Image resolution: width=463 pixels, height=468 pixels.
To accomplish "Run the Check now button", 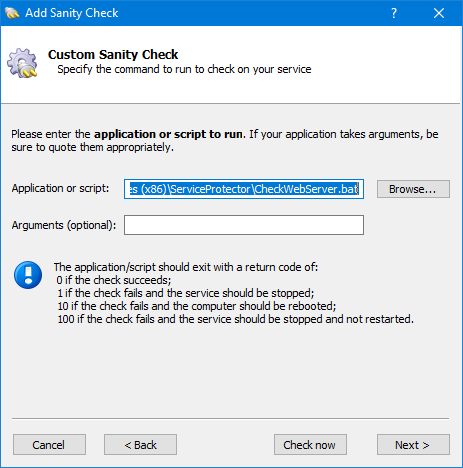I will (310, 444).
